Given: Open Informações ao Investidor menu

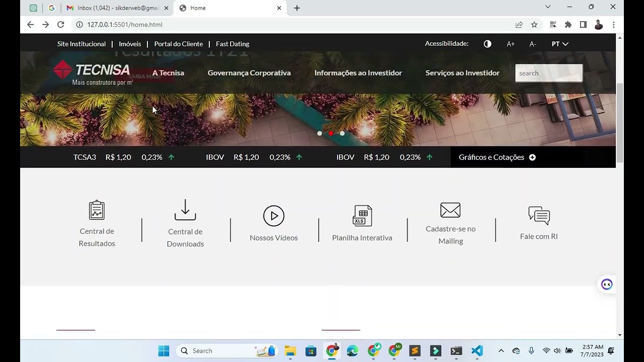Looking at the screenshot, I should 358,73.
